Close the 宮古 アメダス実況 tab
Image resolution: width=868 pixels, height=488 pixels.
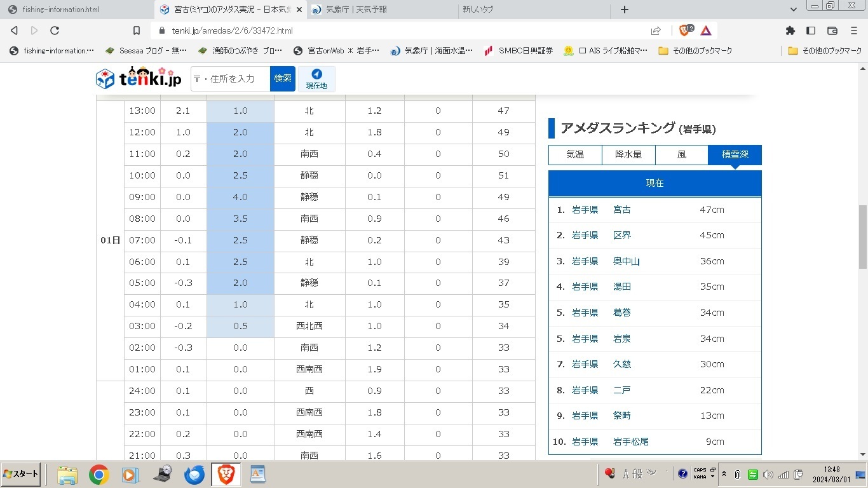click(x=299, y=10)
